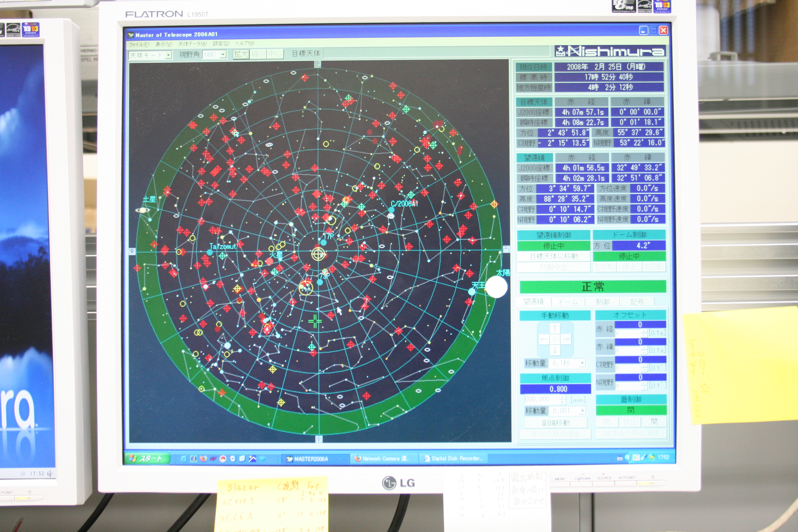Open the 視野角 180° dropdown

pyautogui.click(x=223, y=54)
